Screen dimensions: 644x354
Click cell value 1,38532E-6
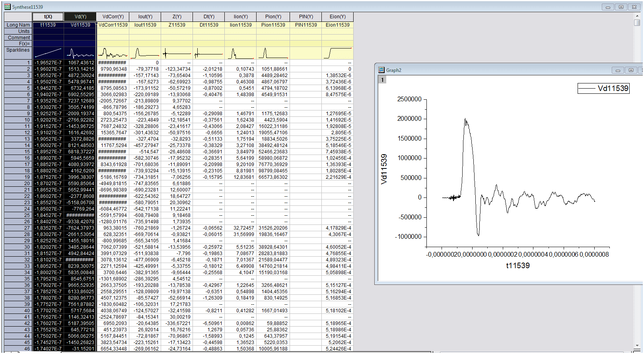(338, 75)
